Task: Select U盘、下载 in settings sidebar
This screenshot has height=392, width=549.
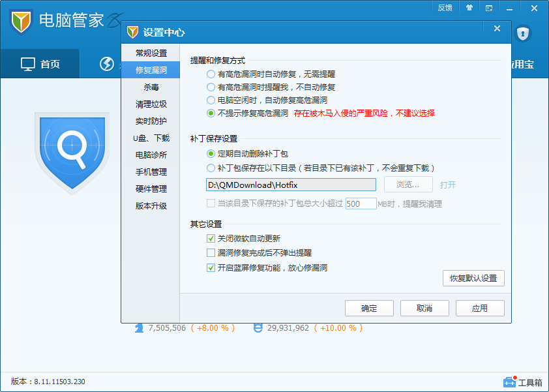Action: click(x=151, y=138)
